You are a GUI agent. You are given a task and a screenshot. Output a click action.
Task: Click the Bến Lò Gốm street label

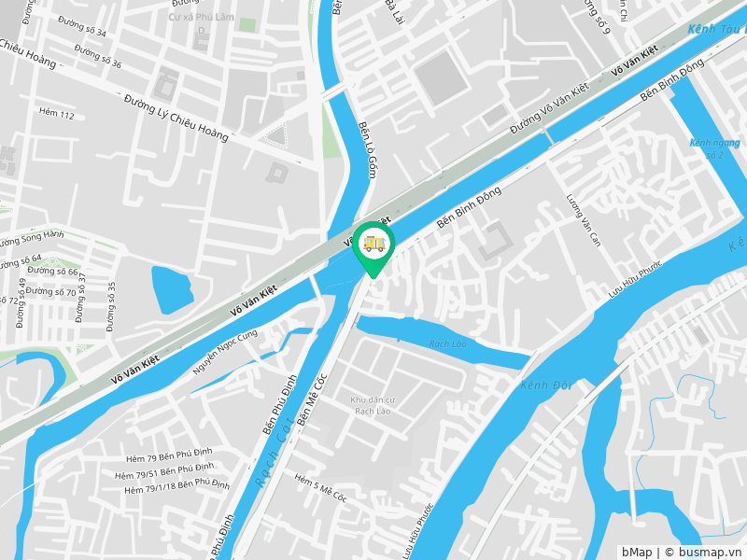pos(367,150)
